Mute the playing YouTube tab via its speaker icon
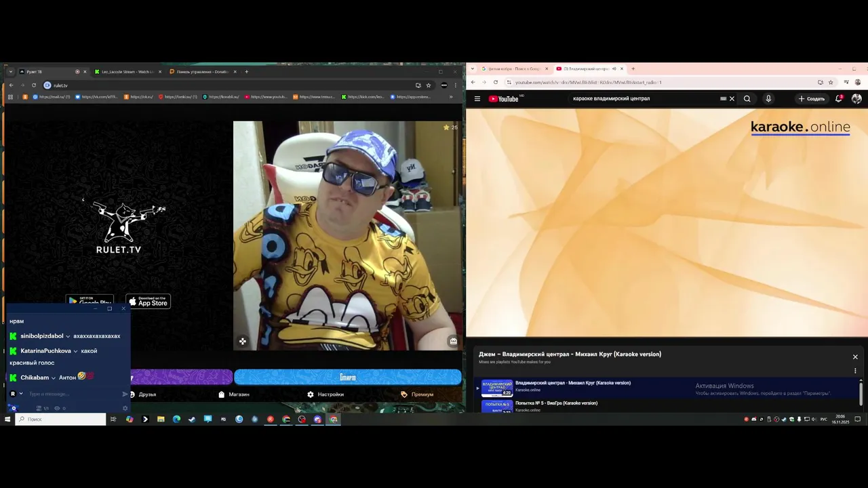The width and height of the screenshot is (868, 488). point(614,69)
